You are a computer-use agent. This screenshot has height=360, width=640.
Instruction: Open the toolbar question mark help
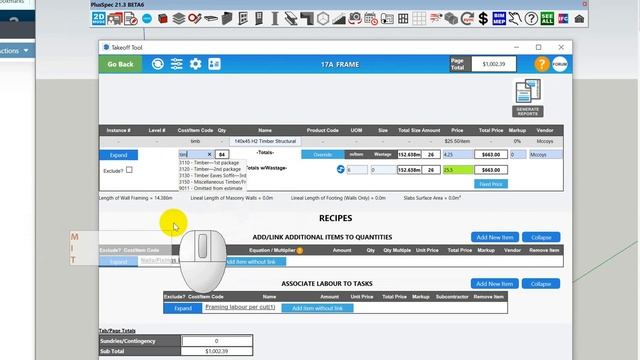click(531, 19)
